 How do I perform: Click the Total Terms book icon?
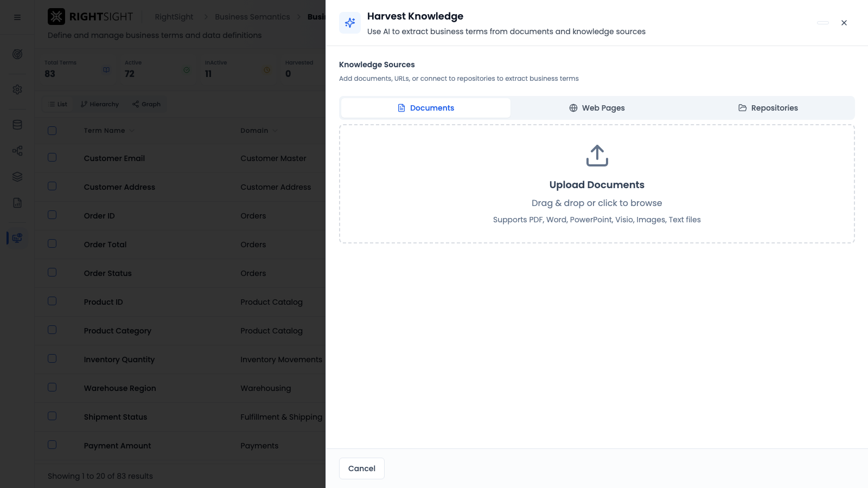(x=106, y=70)
